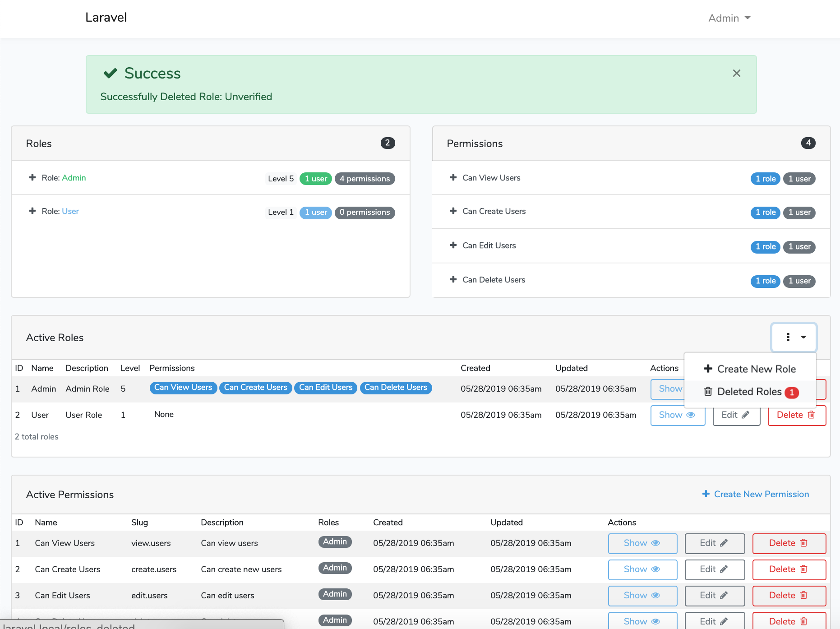Image resolution: width=840 pixels, height=629 pixels.
Task: Click the vertical ellipsis icon in Active Roles
Action: (788, 337)
